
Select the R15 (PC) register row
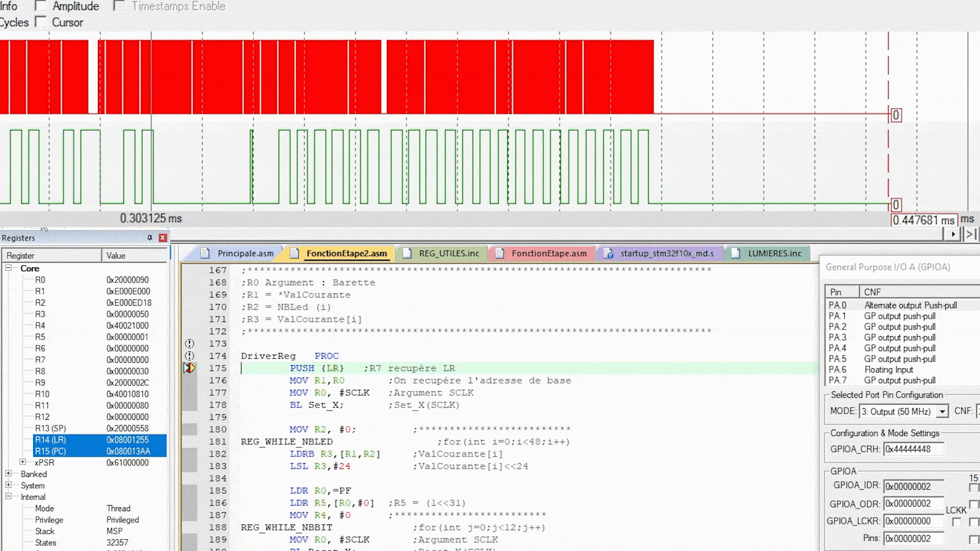click(x=100, y=451)
